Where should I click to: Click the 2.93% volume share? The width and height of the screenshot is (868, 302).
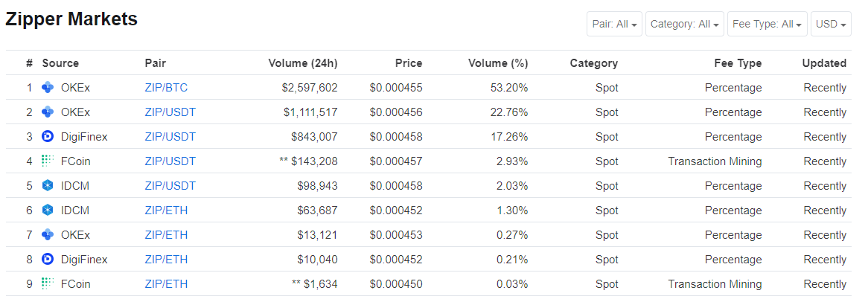513,161
